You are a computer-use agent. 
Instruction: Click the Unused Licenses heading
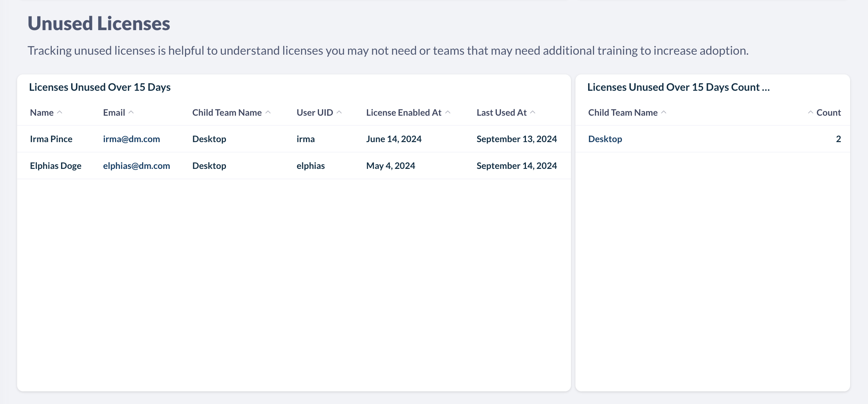[99, 23]
